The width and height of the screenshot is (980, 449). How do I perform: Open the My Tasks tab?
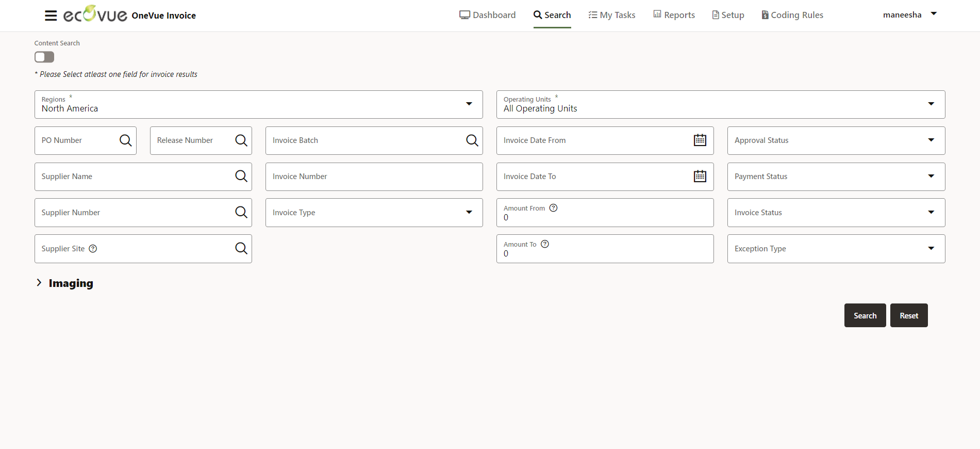612,15
